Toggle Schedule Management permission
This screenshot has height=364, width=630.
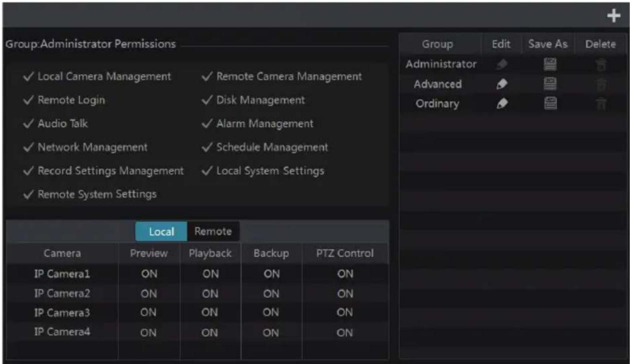(265, 147)
